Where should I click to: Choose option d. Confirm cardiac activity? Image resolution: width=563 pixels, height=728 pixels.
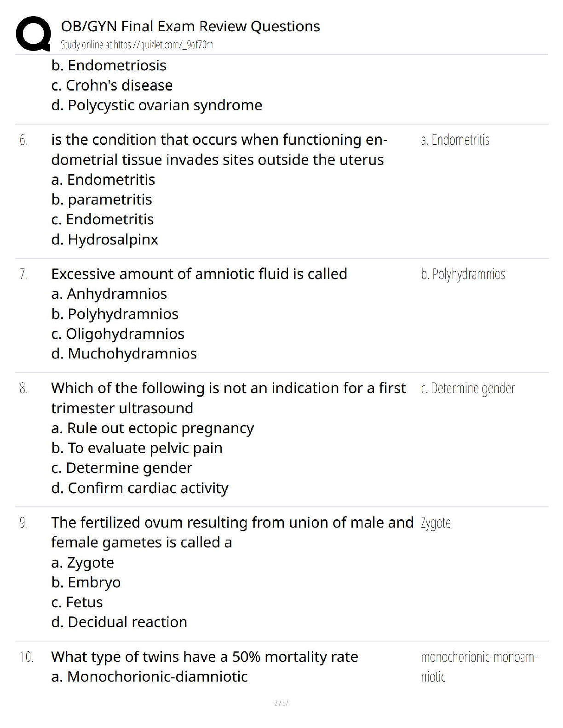pyautogui.click(x=140, y=488)
